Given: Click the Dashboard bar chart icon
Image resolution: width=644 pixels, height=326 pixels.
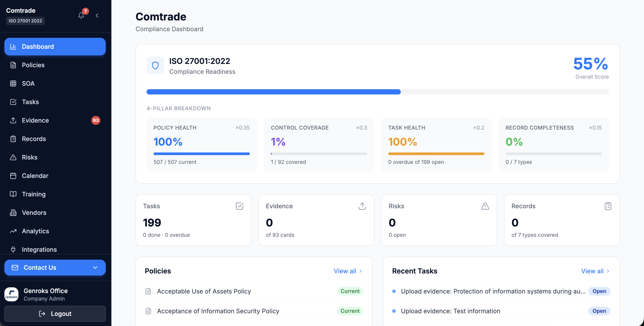Looking at the screenshot, I should tap(13, 46).
